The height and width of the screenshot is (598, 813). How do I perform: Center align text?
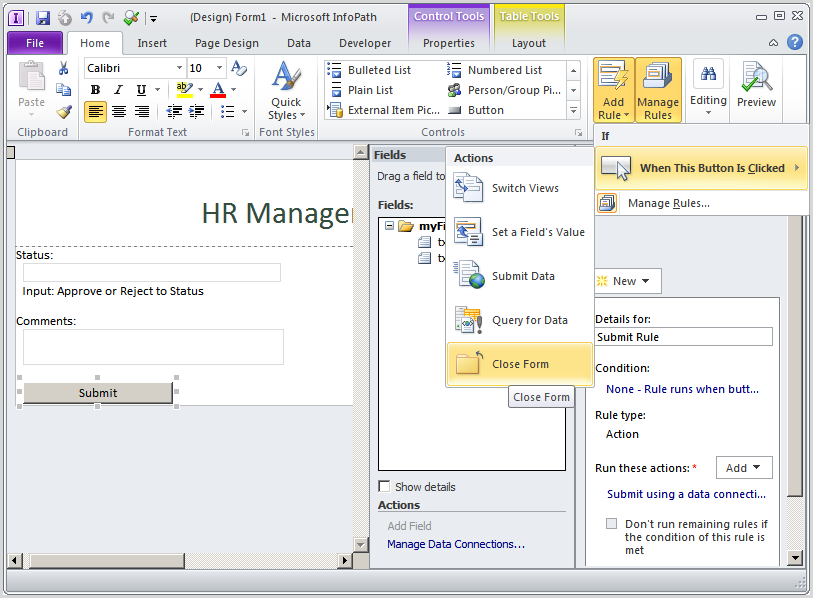119,112
